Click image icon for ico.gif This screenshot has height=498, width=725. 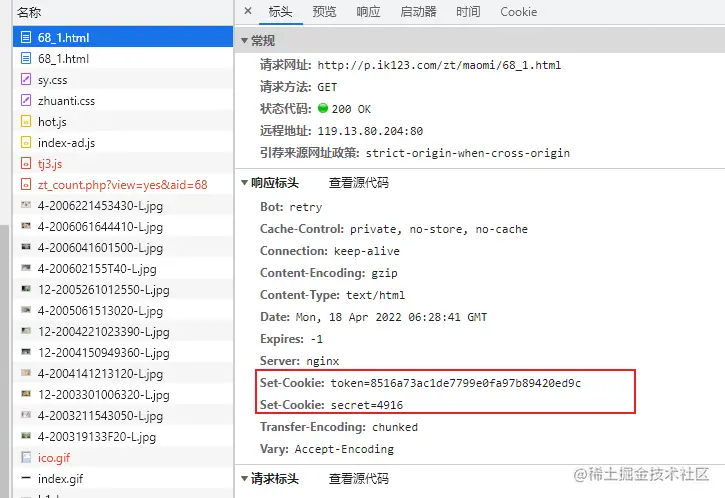click(x=26, y=457)
